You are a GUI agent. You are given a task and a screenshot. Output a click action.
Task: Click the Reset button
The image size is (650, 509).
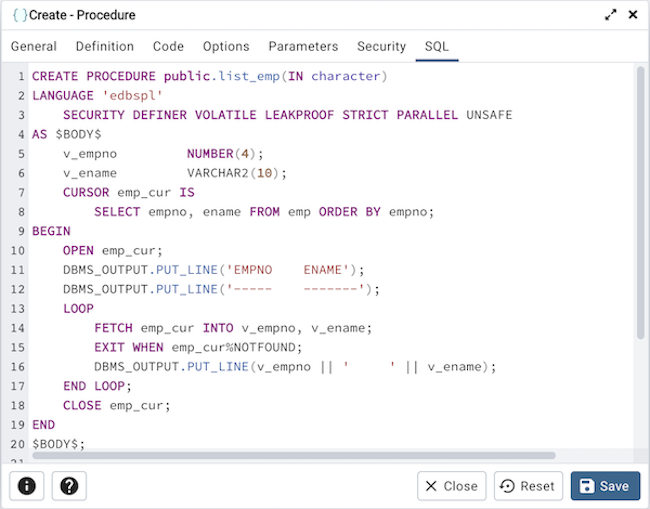pos(528,486)
